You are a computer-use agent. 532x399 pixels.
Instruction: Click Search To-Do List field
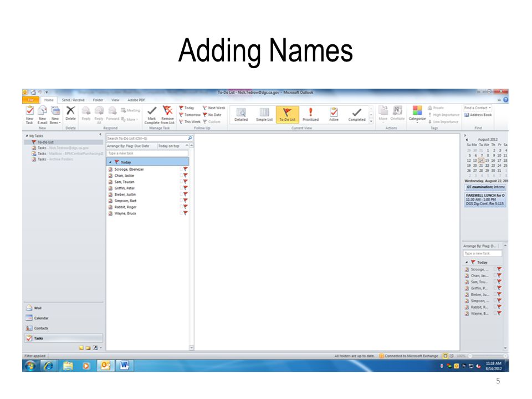coord(146,138)
